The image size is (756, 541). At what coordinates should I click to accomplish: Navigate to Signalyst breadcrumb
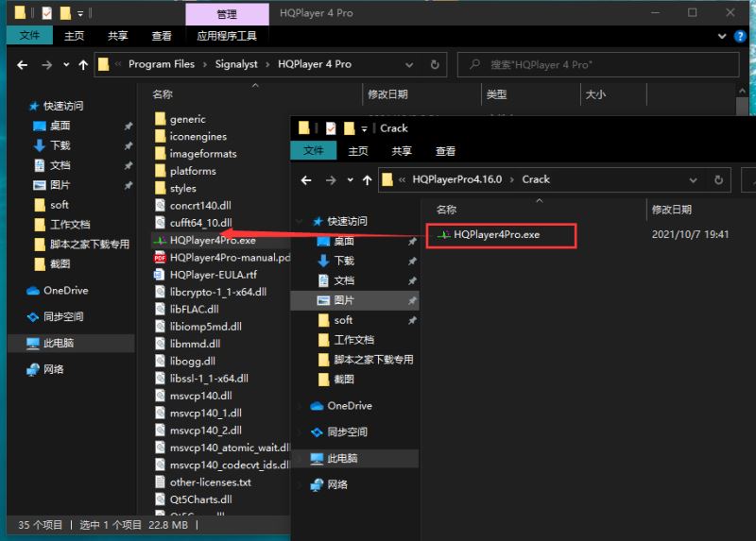(x=236, y=64)
